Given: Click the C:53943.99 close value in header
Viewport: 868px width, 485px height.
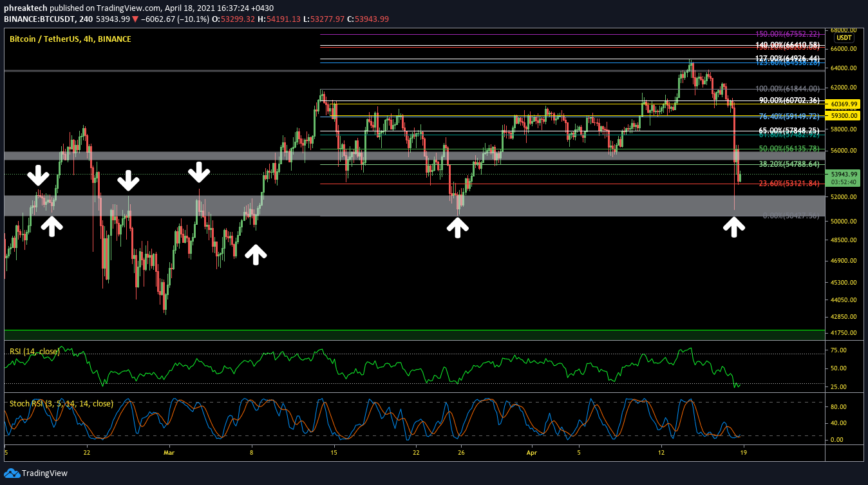Looking at the screenshot, I should pos(368,19).
